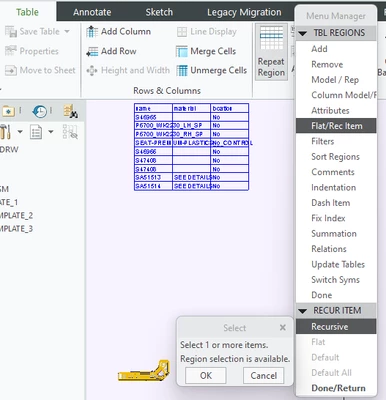This screenshot has width=386, height=400.
Task: Click the Move to Sheet icon
Action: click(x=11, y=70)
